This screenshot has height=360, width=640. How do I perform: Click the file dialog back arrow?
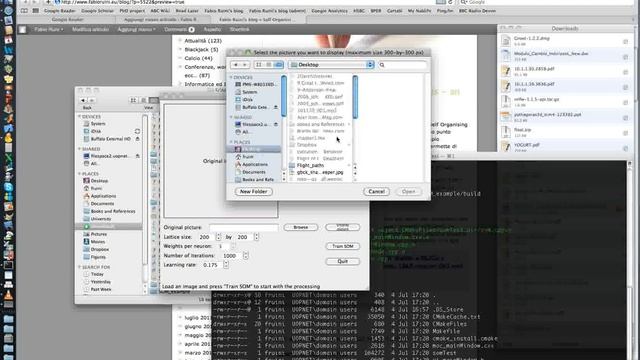click(x=236, y=65)
